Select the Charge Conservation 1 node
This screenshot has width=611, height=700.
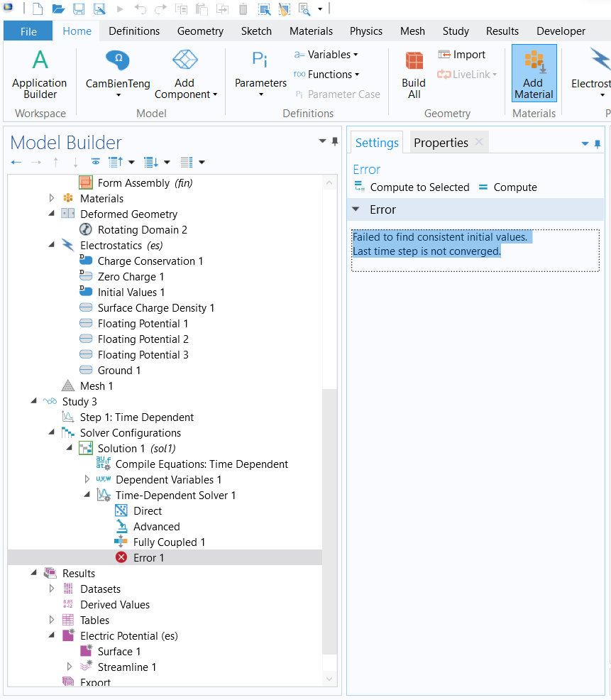150,261
